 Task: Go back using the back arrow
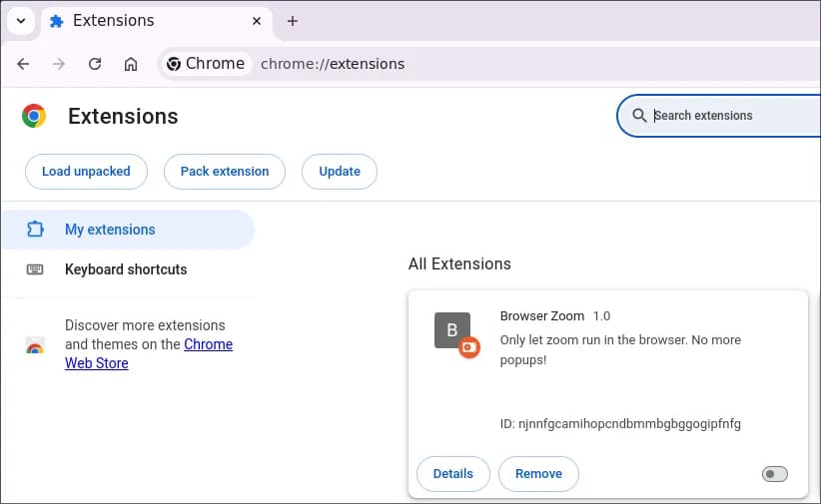pyautogui.click(x=23, y=64)
